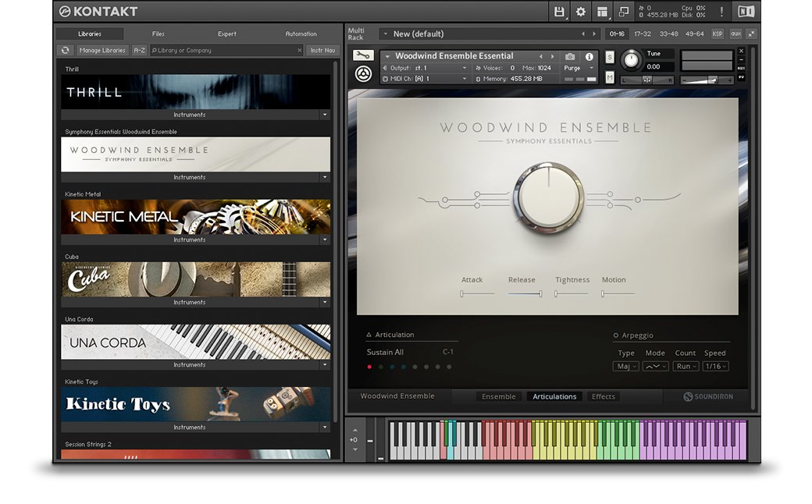
Task: Open the Purge dropdown menu
Action: click(577, 69)
